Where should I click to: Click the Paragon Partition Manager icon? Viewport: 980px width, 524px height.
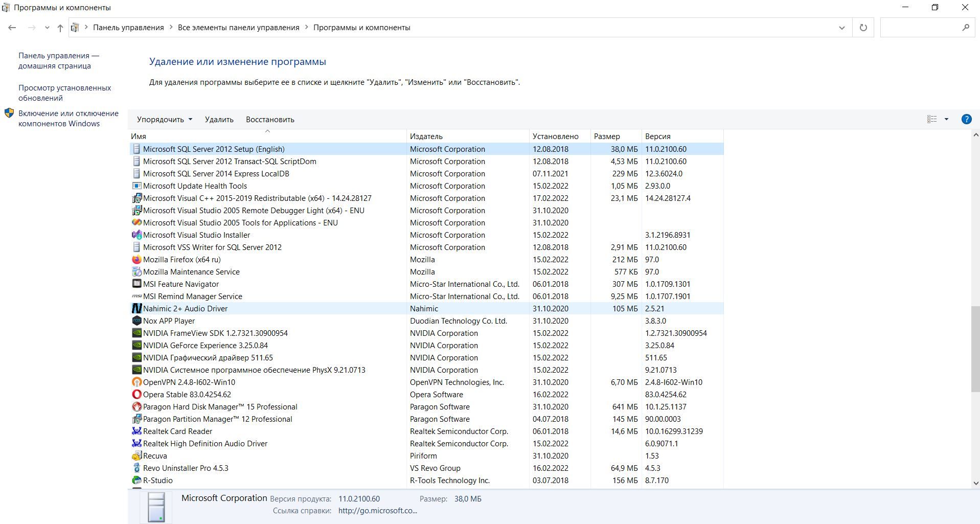(136, 419)
